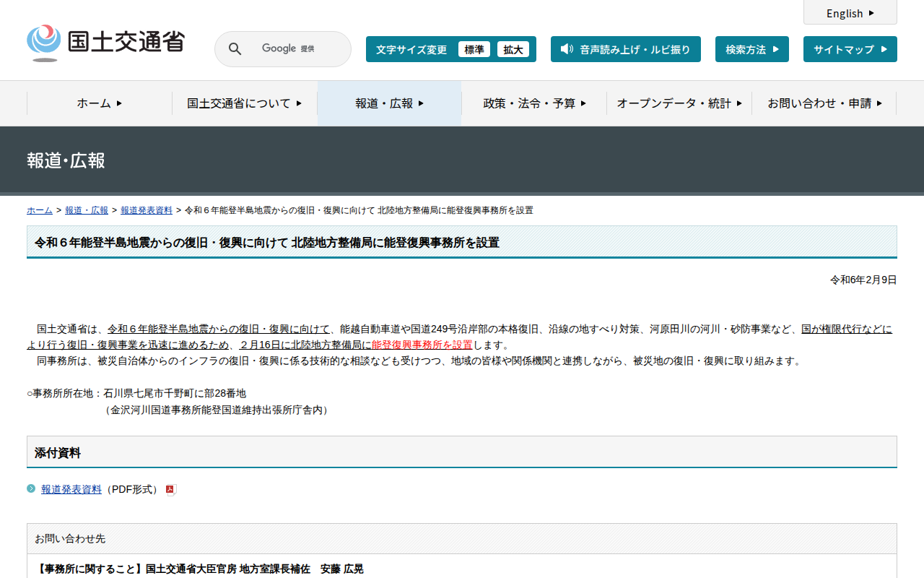The width and height of the screenshot is (924, 578).
Task: Expand the 政策・法令・予算 menu
Action: coord(534,103)
